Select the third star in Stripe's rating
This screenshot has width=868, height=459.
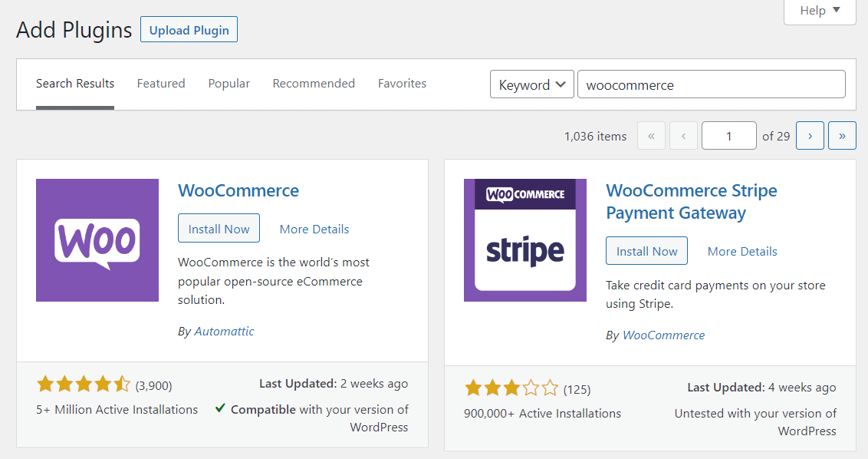coord(511,388)
